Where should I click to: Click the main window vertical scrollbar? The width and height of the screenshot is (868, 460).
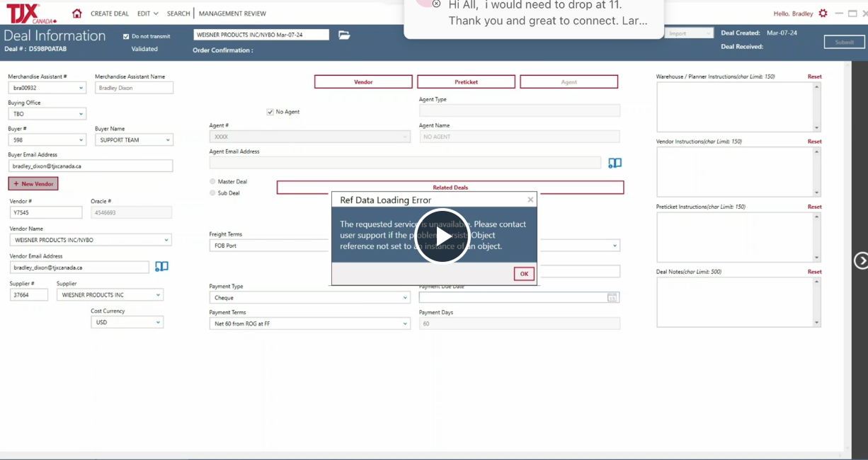point(848,255)
